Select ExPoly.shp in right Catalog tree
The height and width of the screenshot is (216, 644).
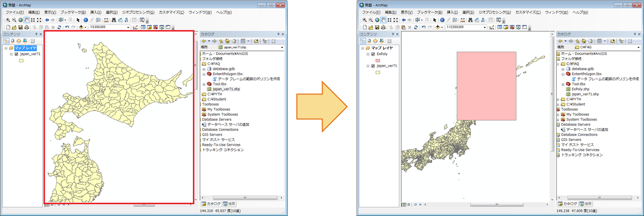point(580,89)
